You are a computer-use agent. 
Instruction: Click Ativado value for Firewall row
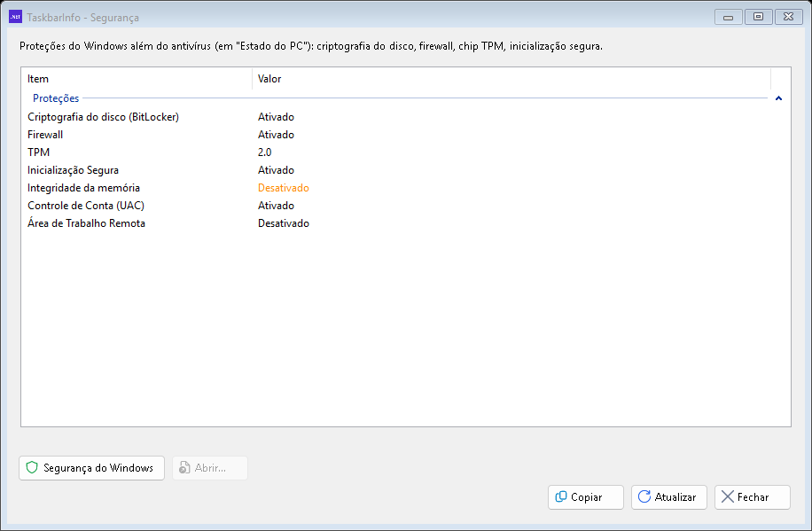276,135
